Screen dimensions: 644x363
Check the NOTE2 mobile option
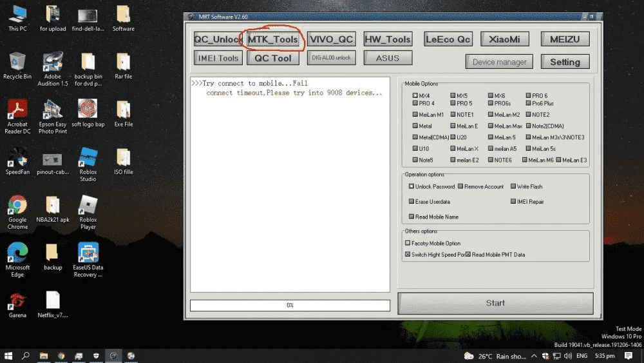tap(529, 115)
